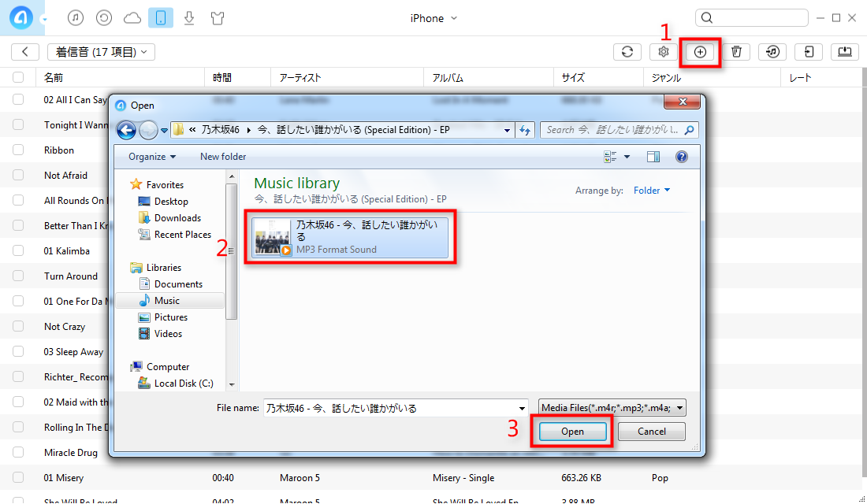Viewport: 867px width, 504px height.
Task: Open the music library icon in top toolbar
Action: click(76, 17)
